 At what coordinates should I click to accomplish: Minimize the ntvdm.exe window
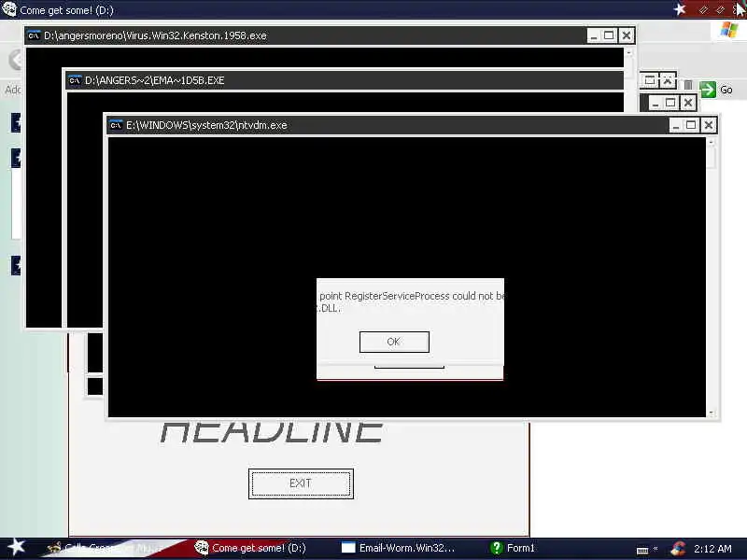675,125
